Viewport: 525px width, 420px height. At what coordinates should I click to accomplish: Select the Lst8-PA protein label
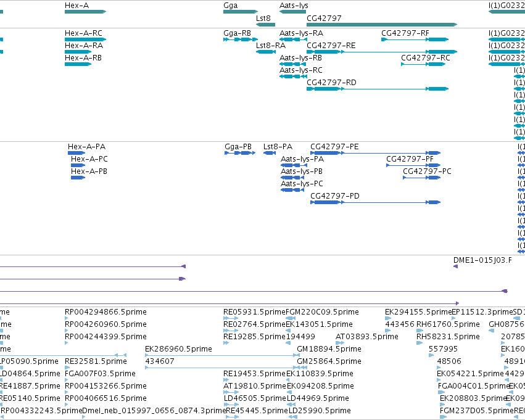278,147
